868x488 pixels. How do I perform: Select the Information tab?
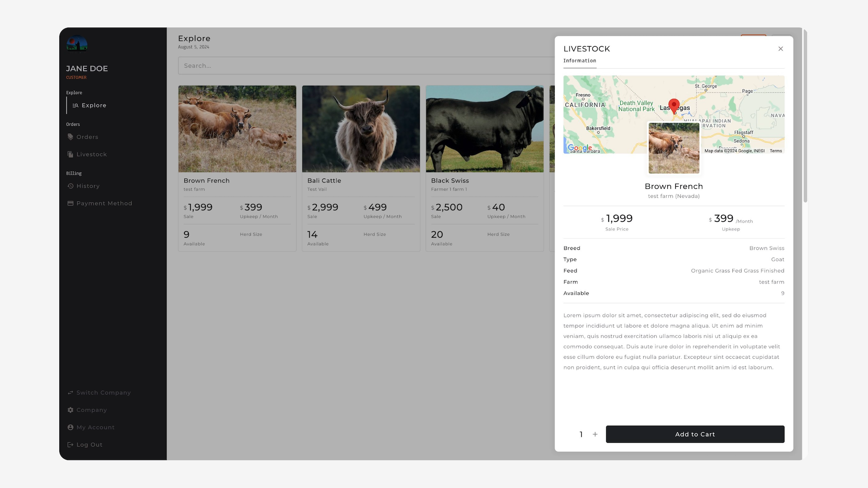tap(580, 61)
